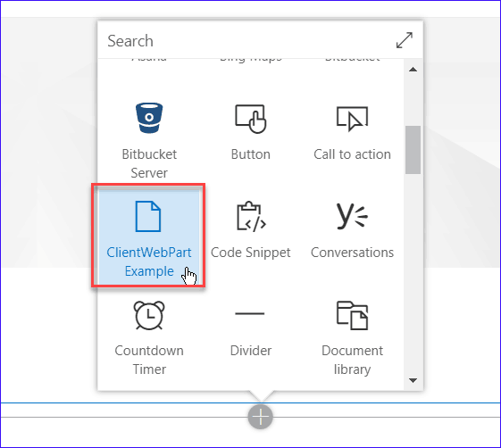
Task: Click the plus button to add a web part
Action: [261, 417]
